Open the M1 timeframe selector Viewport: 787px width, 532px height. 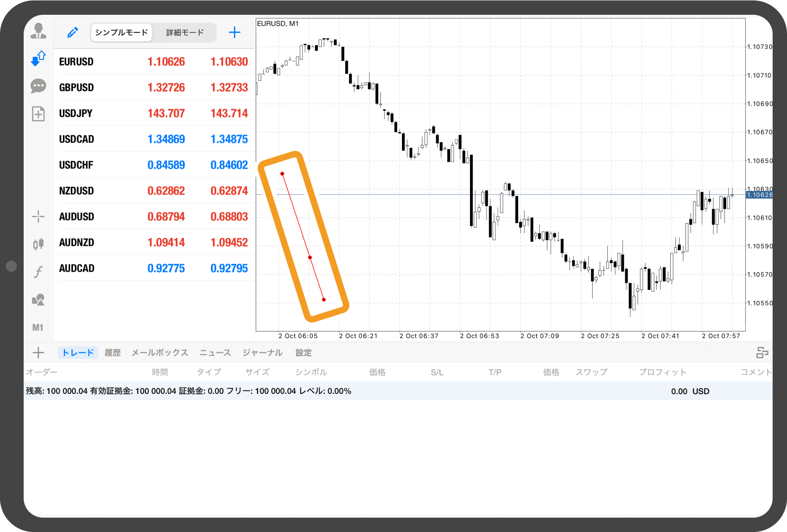coord(38,327)
